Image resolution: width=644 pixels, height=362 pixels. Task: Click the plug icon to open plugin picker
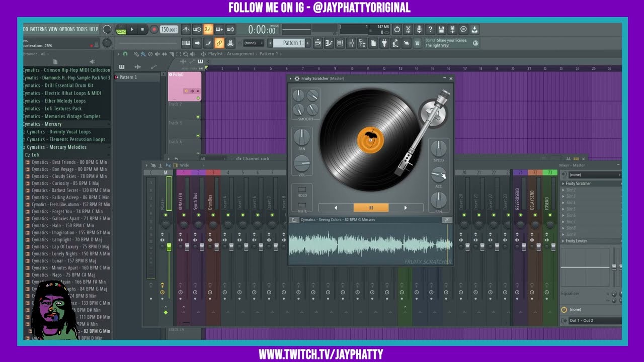click(384, 43)
